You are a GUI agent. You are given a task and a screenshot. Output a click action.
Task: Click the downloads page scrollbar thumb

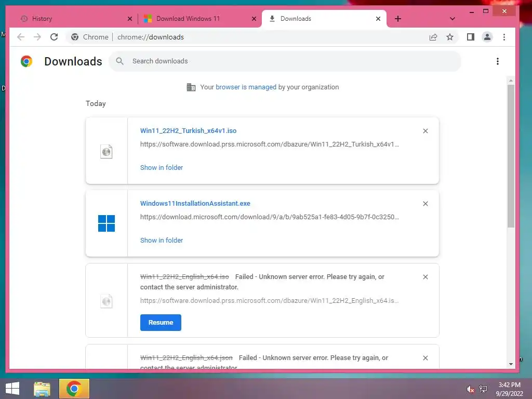point(511,156)
